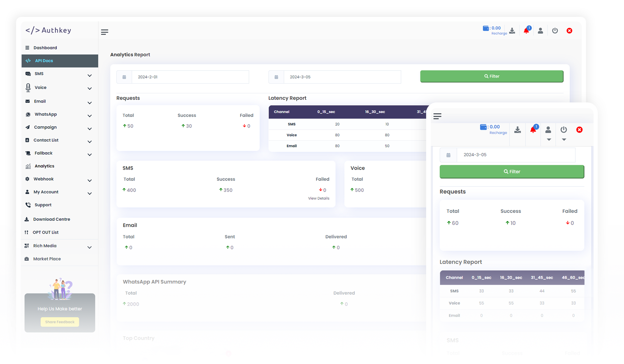Open user dropdown arrow in mobile panel
Image resolution: width=624 pixels, height=364 pixels.
click(x=549, y=140)
